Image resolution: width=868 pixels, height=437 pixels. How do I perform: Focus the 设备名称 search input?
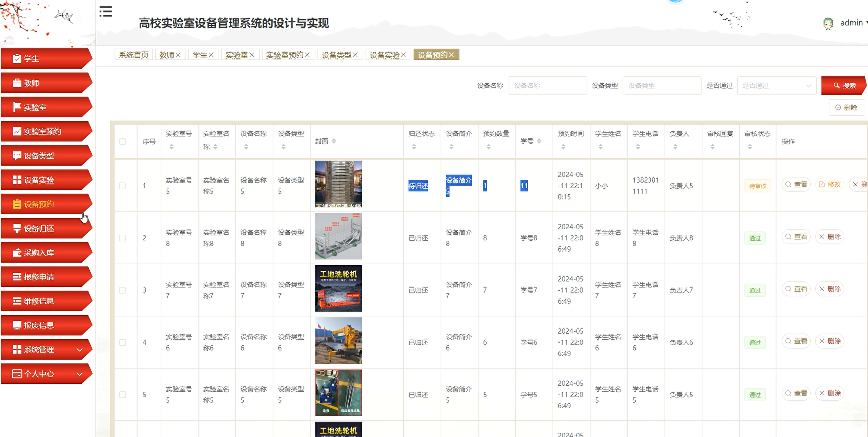547,85
